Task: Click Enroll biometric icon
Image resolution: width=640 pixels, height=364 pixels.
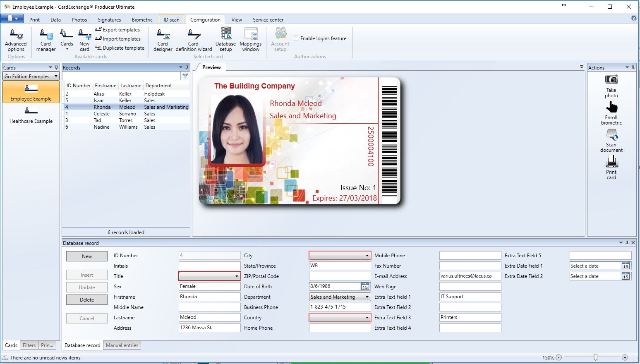Action: (x=611, y=113)
